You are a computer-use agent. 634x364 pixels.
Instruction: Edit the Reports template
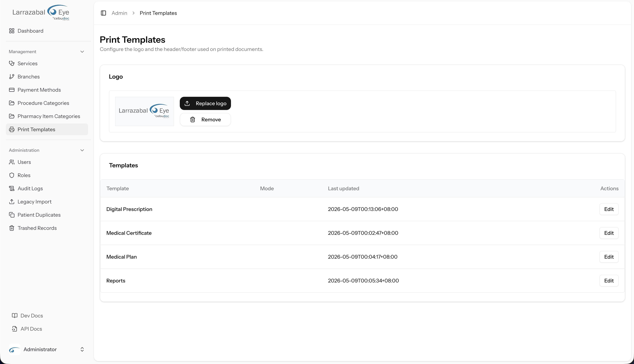[609, 280]
